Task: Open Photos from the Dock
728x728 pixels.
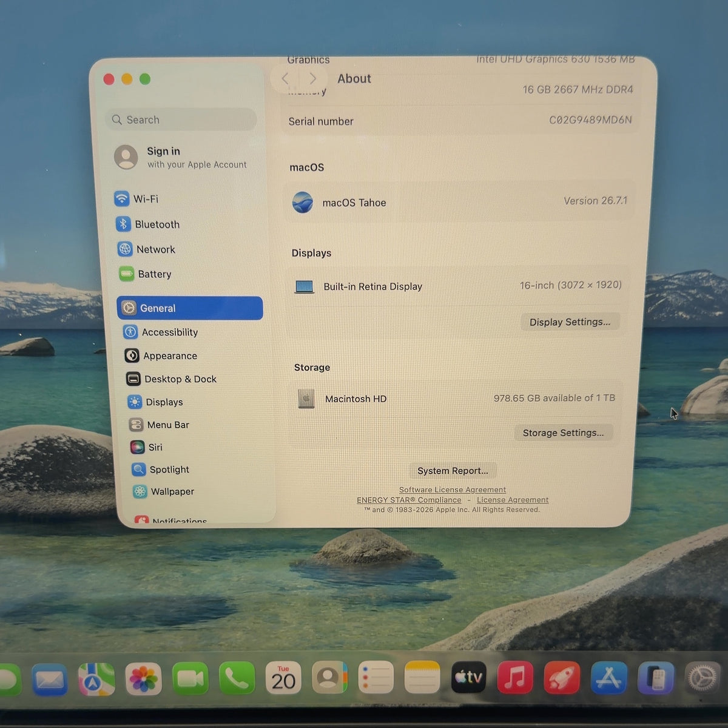Action: tap(143, 678)
